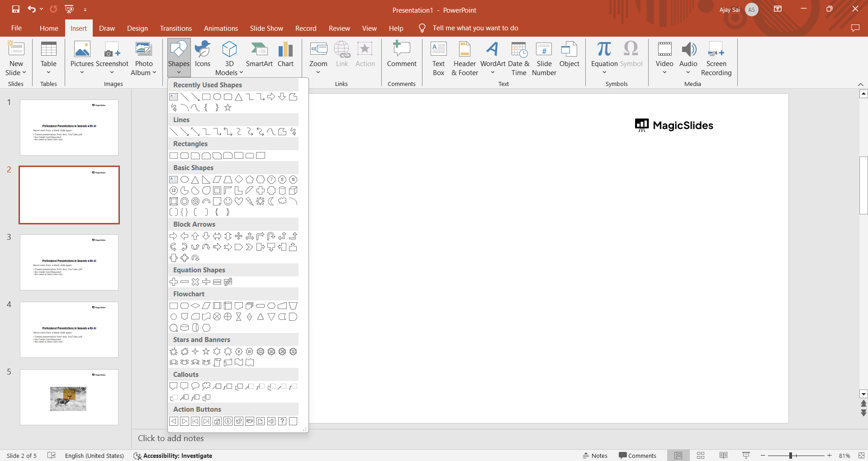Select the cloud shape in Basic Shapes

pyautogui.click(x=282, y=201)
